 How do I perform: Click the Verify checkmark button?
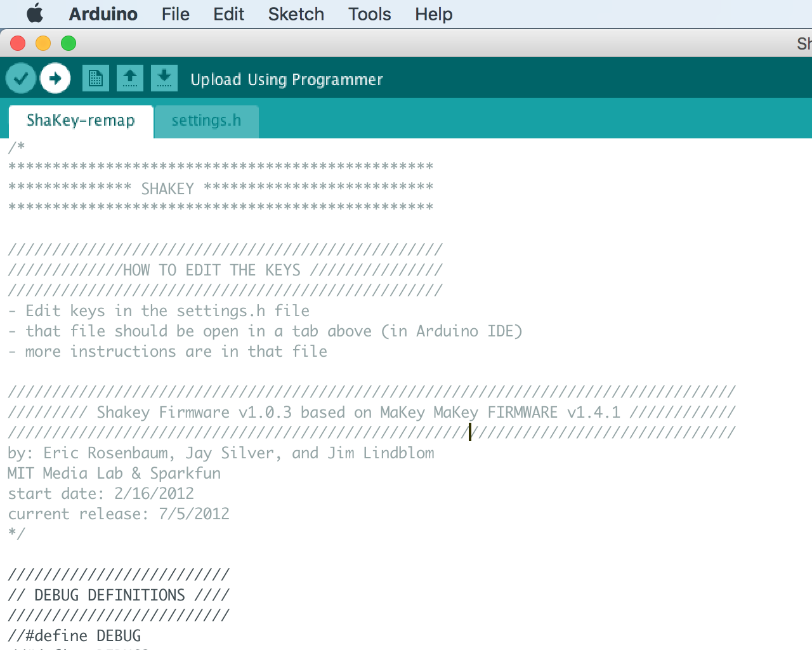21,79
